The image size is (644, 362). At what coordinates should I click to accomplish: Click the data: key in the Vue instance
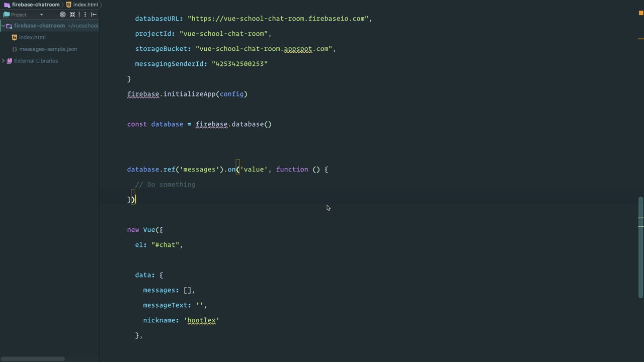click(x=145, y=275)
